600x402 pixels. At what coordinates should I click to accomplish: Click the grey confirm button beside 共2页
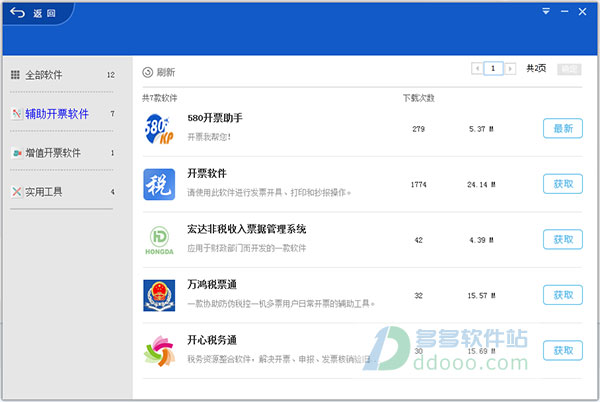pos(569,69)
